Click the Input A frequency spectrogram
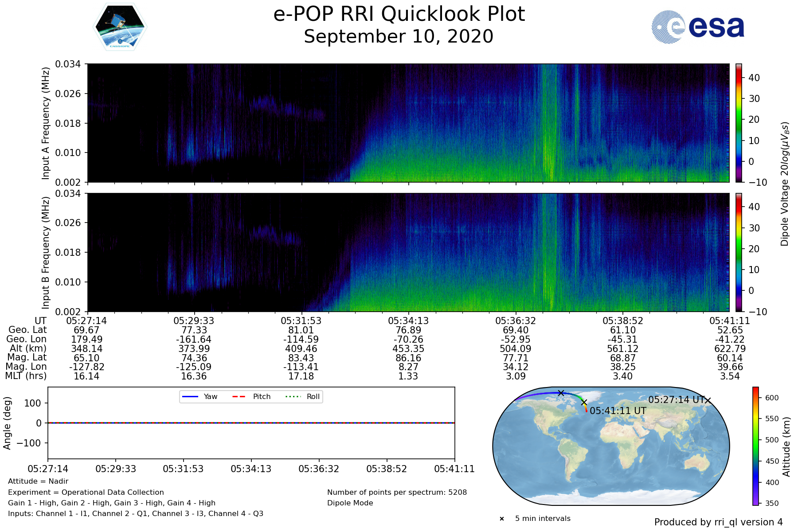798x532 pixels. pyautogui.click(x=408, y=123)
